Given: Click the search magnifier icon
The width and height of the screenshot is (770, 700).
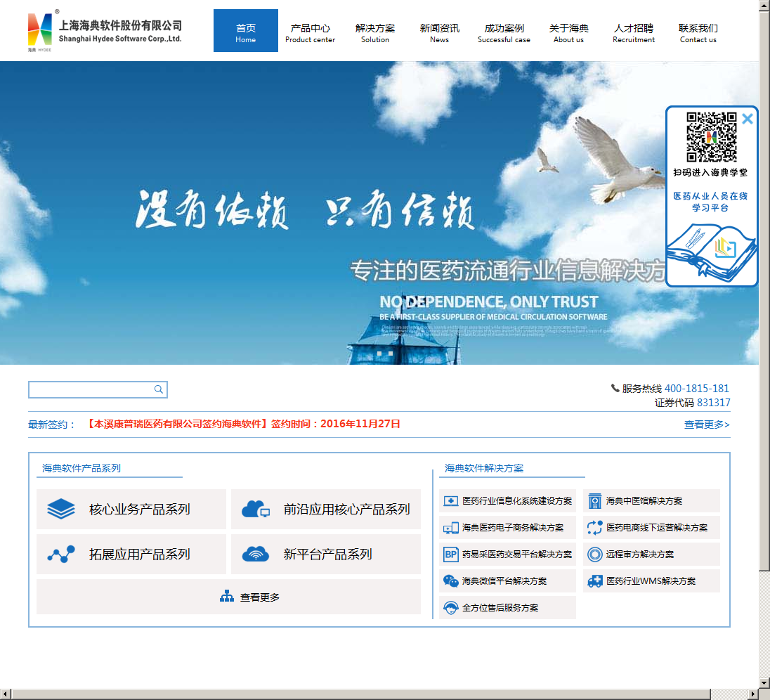Looking at the screenshot, I should (x=159, y=389).
